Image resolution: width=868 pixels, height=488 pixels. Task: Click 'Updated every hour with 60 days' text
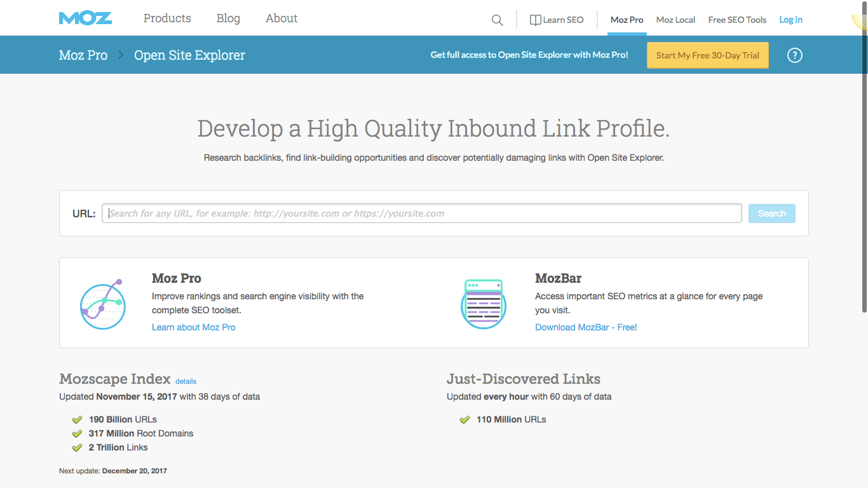(x=529, y=396)
